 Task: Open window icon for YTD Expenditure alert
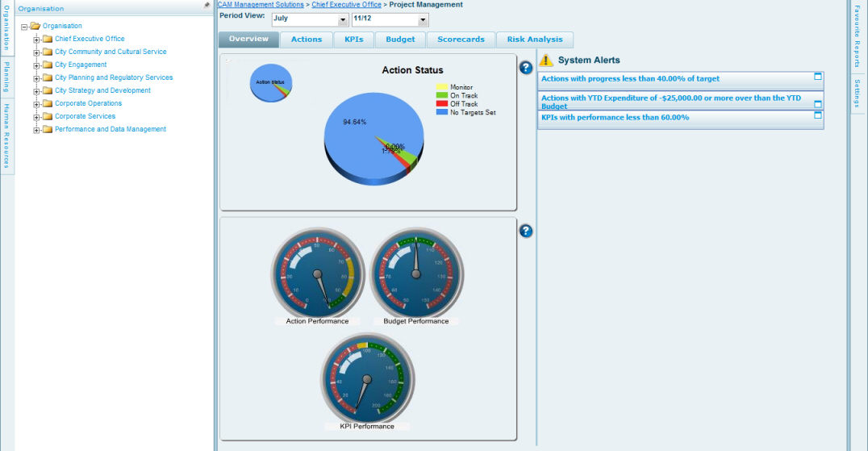(x=817, y=104)
